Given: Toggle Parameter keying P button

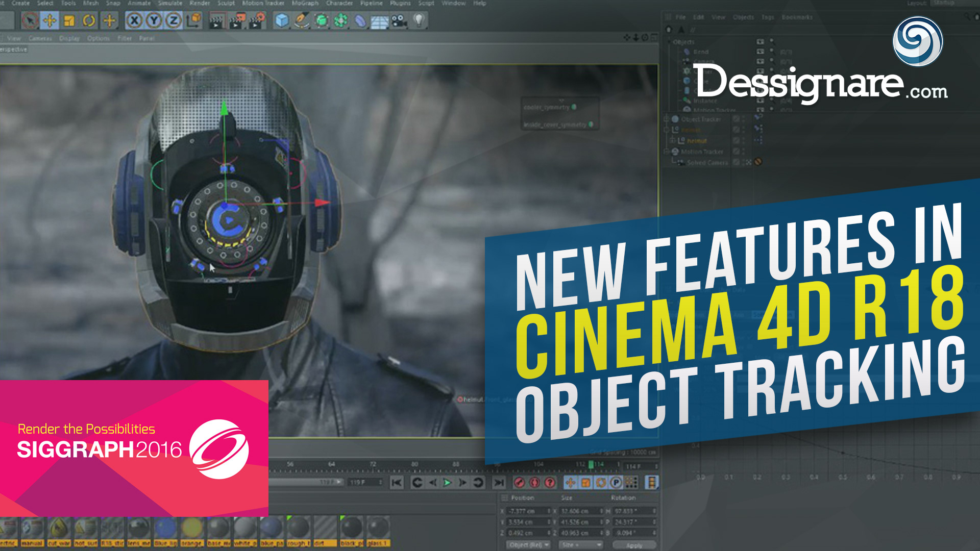Looking at the screenshot, I should click(x=616, y=483).
